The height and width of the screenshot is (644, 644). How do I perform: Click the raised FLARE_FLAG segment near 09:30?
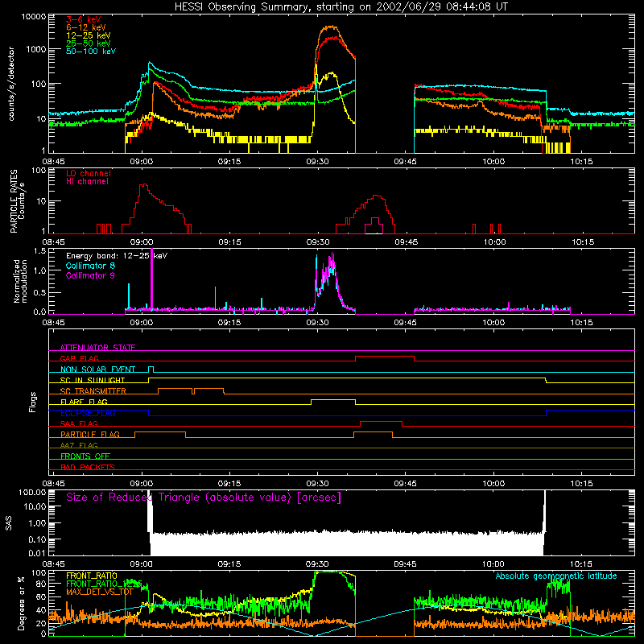(x=333, y=399)
